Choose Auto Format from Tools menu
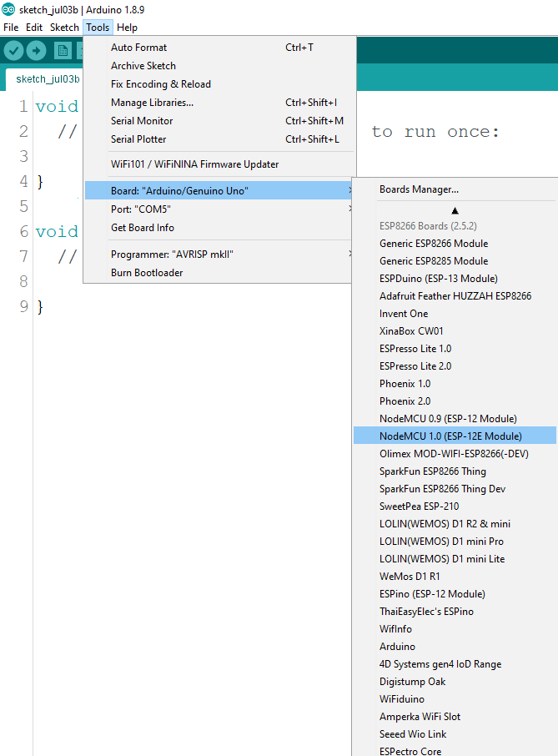Screen dimensions: 558x756 click(x=219, y=48)
